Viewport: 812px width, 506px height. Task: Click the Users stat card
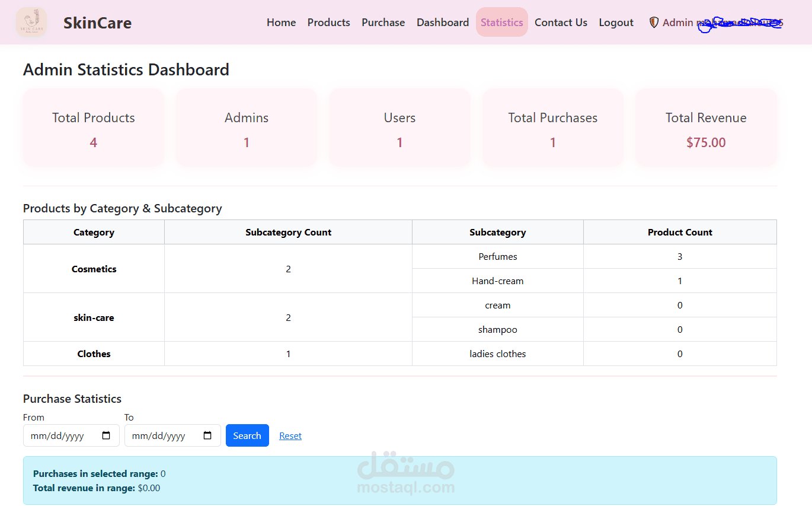tap(399, 128)
